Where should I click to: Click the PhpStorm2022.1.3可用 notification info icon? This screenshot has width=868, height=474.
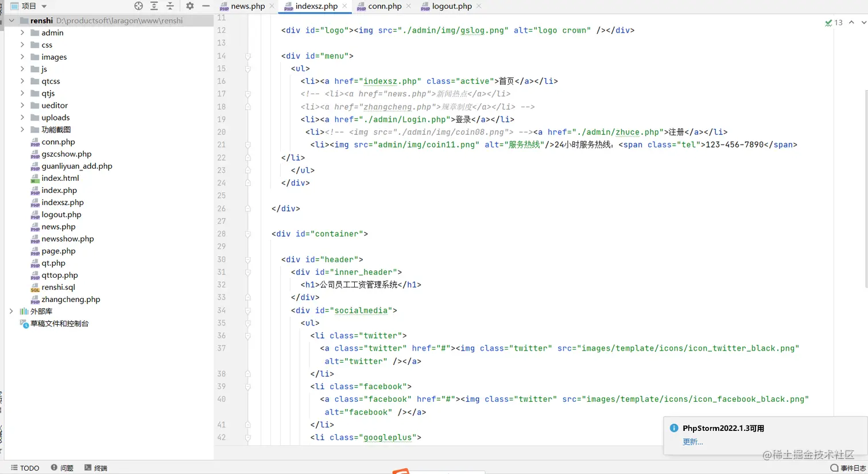(x=674, y=428)
